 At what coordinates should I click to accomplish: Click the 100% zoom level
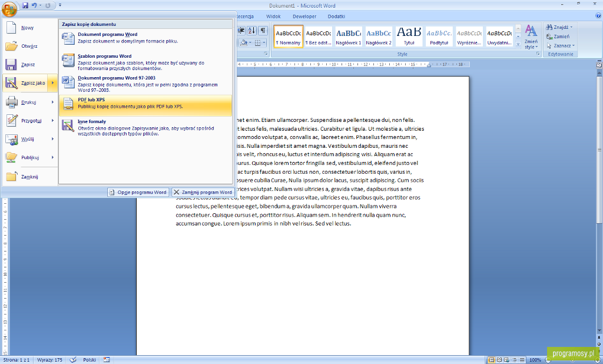(535, 360)
